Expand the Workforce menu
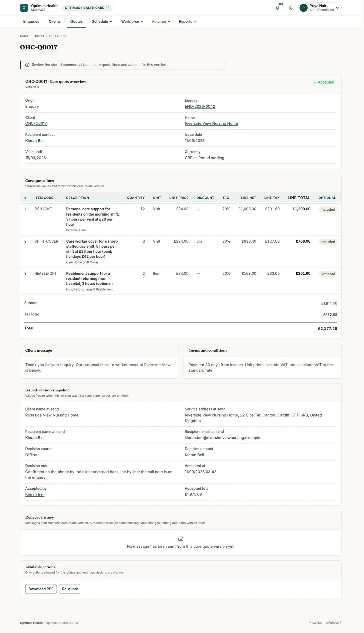 pos(133,22)
